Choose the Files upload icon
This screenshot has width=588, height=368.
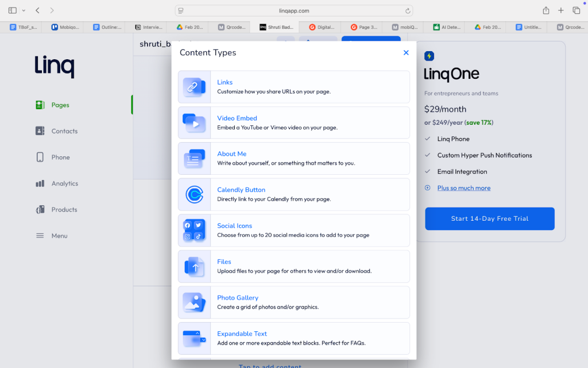[x=194, y=266]
